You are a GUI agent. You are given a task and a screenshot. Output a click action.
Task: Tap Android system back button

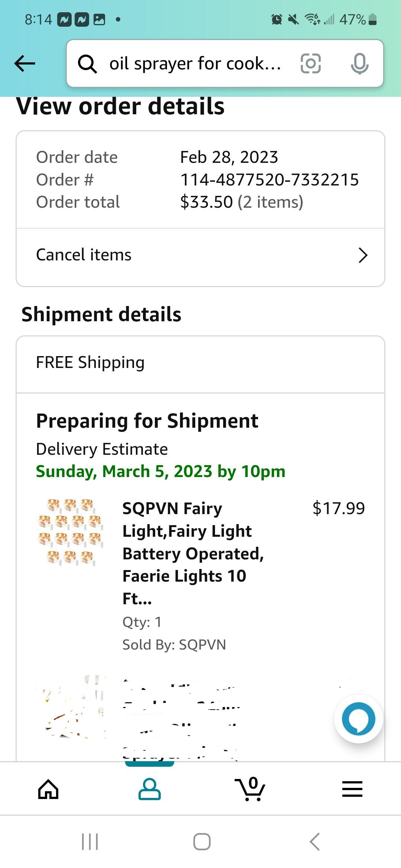(315, 841)
